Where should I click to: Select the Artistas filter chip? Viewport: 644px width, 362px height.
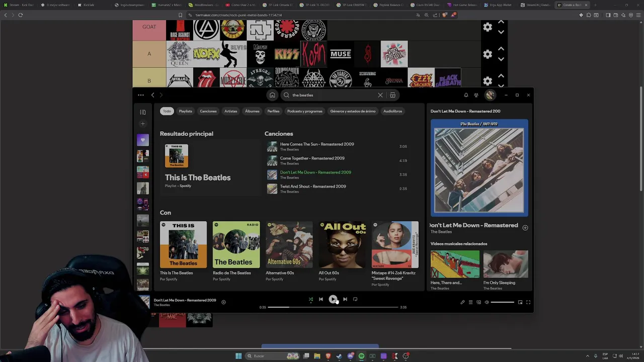231,111
